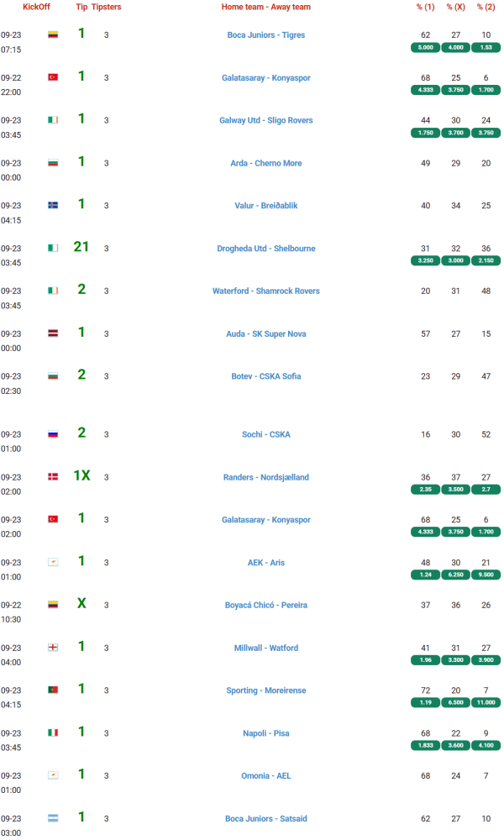Open the Drogheda Utd - Shelbourne match link
This screenshot has width=504, height=840.
(265, 249)
